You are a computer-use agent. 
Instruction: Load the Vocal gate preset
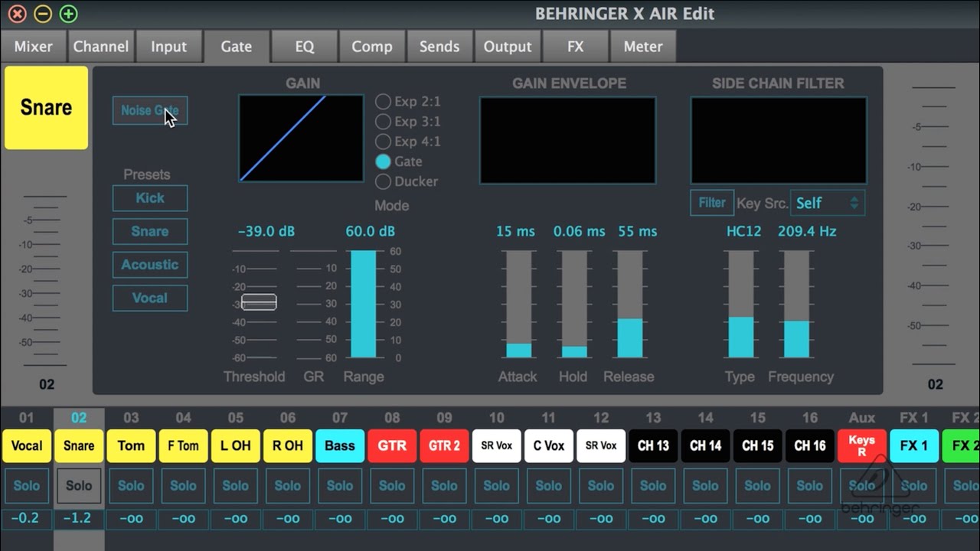pyautogui.click(x=150, y=298)
